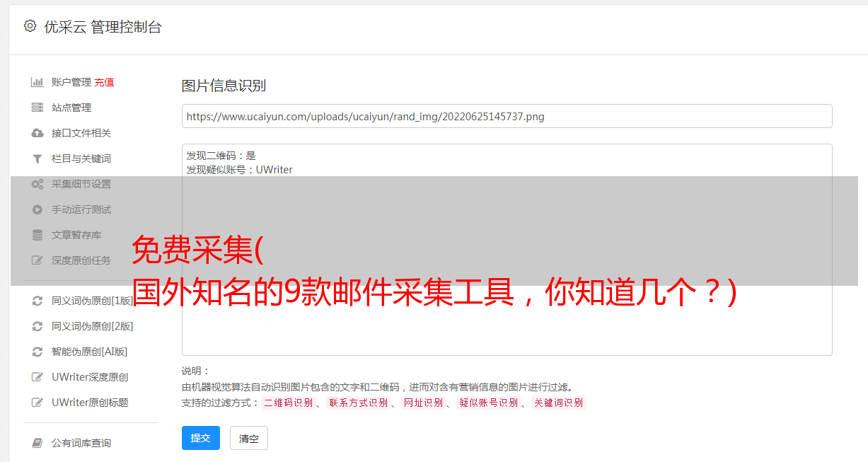Screen dimensions: 868x462
Task: Click the text 发现二维码：是
Action: pyautogui.click(x=221, y=156)
